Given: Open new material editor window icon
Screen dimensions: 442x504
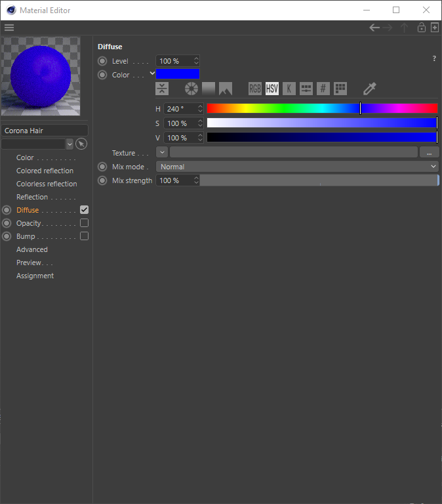Looking at the screenshot, I should coord(435,28).
